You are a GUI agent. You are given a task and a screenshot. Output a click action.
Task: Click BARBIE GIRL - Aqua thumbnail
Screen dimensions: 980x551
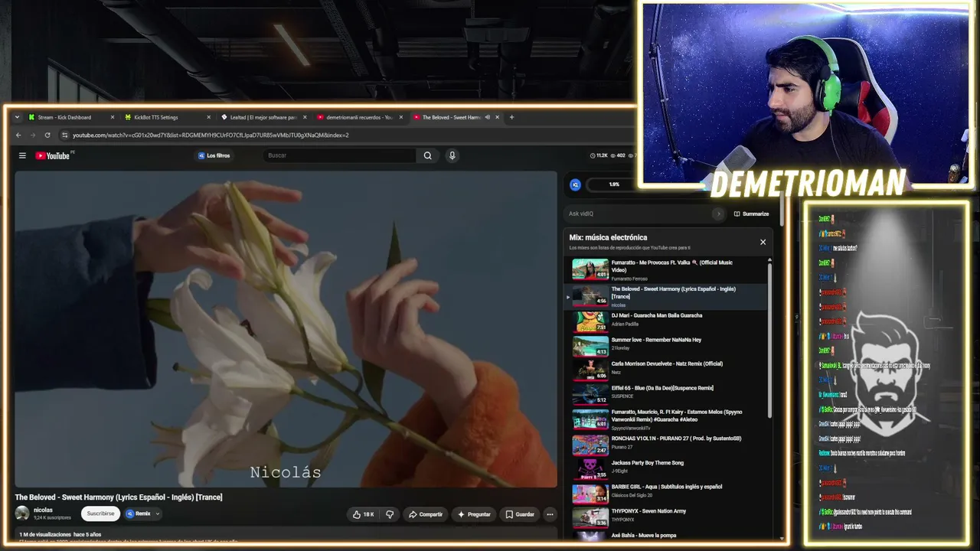(x=590, y=493)
